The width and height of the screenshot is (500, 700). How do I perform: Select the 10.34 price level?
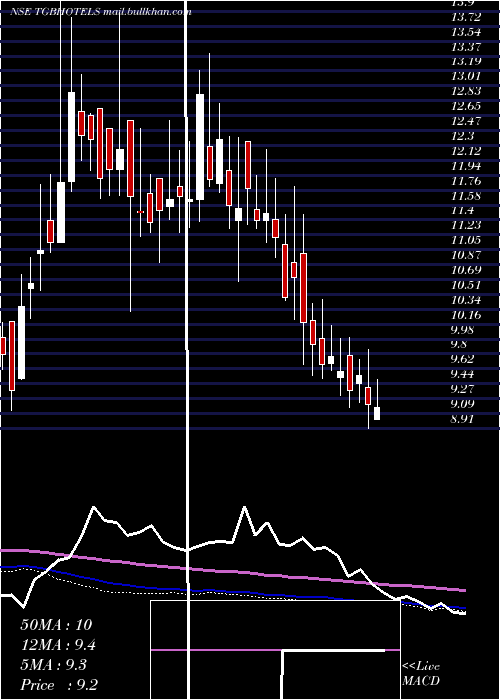click(466, 300)
